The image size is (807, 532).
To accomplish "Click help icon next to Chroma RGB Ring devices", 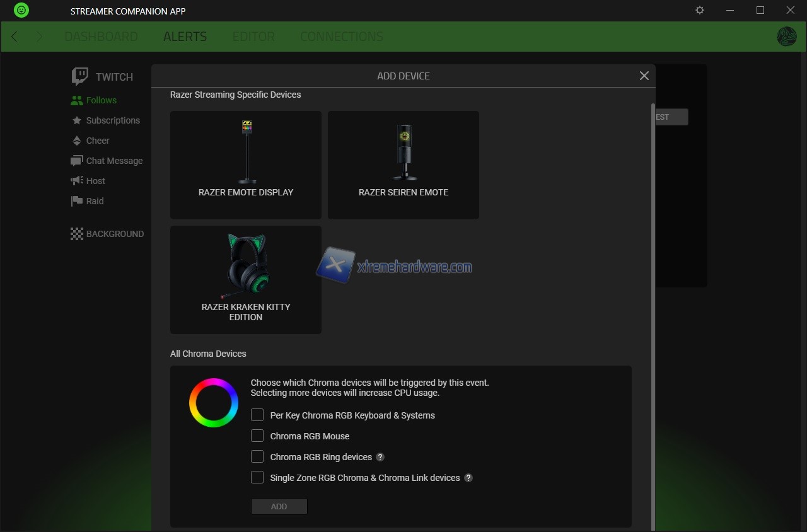I will (380, 457).
